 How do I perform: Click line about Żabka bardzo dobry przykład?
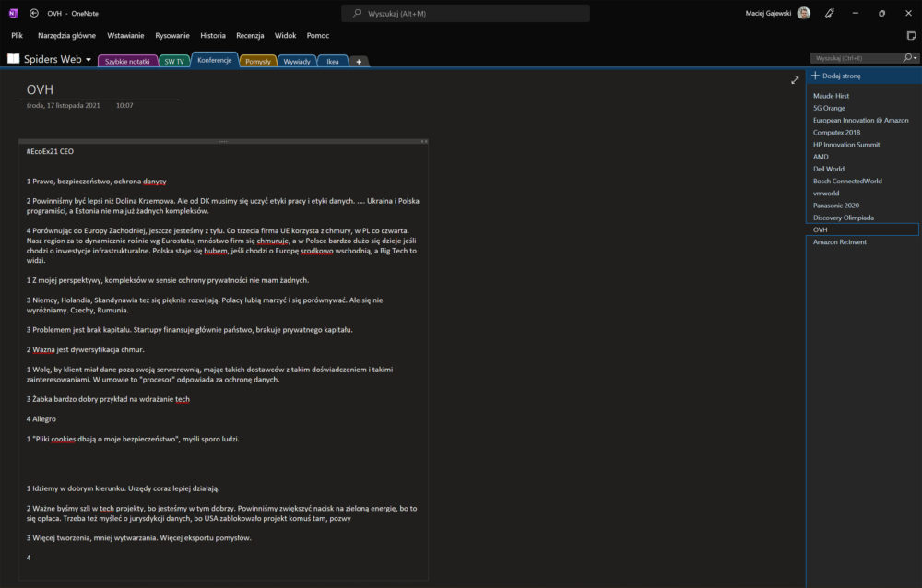pyautogui.click(x=108, y=399)
